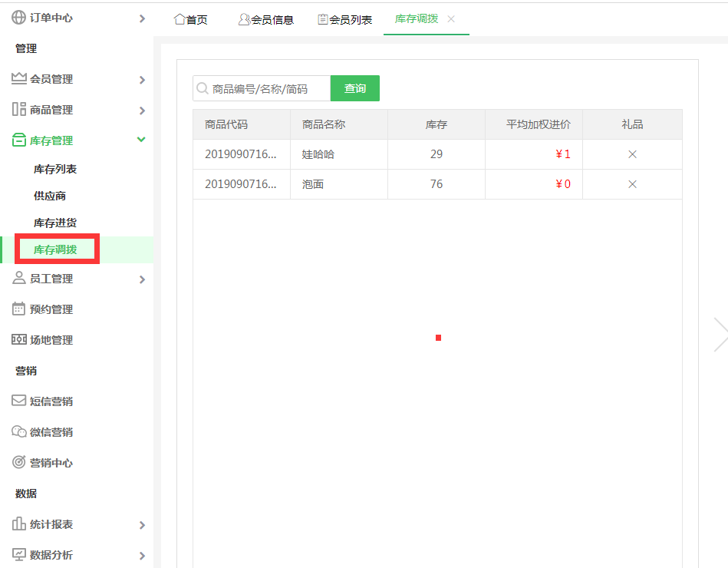Viewport: 728px width, 568px height.
Task: Switch to the 会员列表 tab
Action: point(344,20)
